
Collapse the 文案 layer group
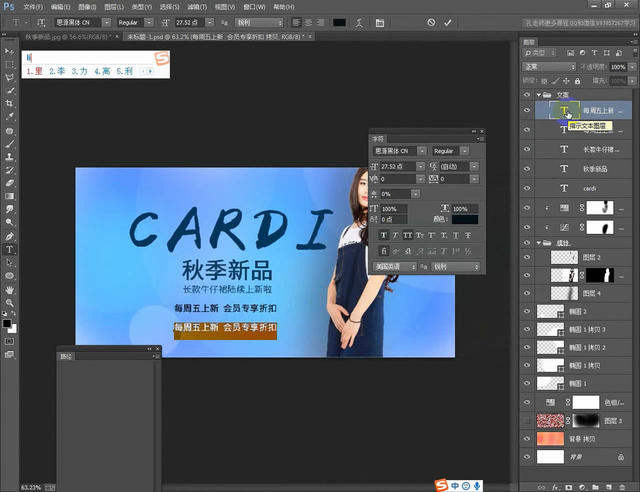coord(539,95)
